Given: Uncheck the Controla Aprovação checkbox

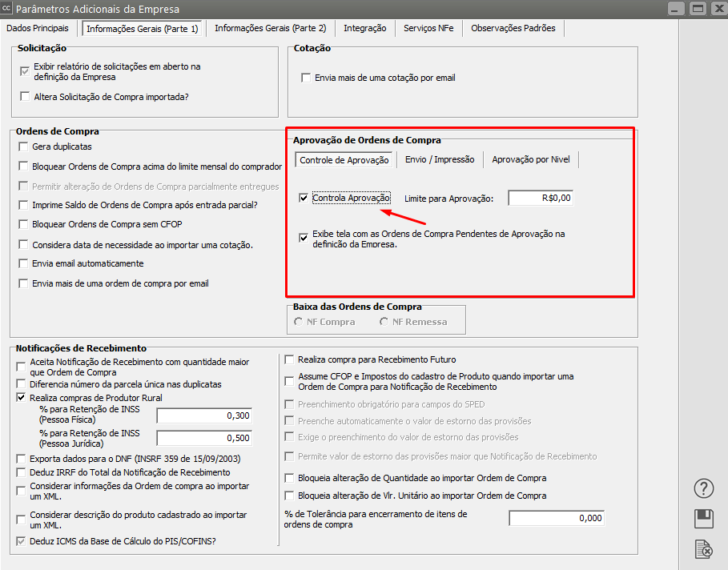Looking at the screenshot, I should (x=303, y=199).
